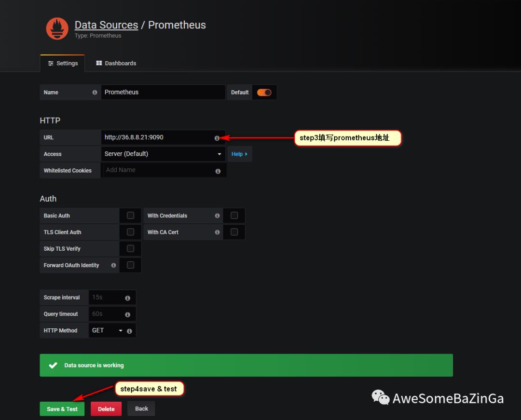This screenshot has width=521, height=420.
Task: Click the info icon beside Name label
Action: click(x=95, y=92)
